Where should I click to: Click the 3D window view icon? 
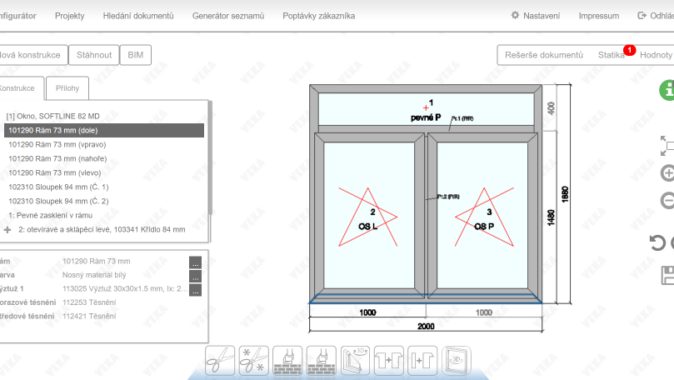456,360
